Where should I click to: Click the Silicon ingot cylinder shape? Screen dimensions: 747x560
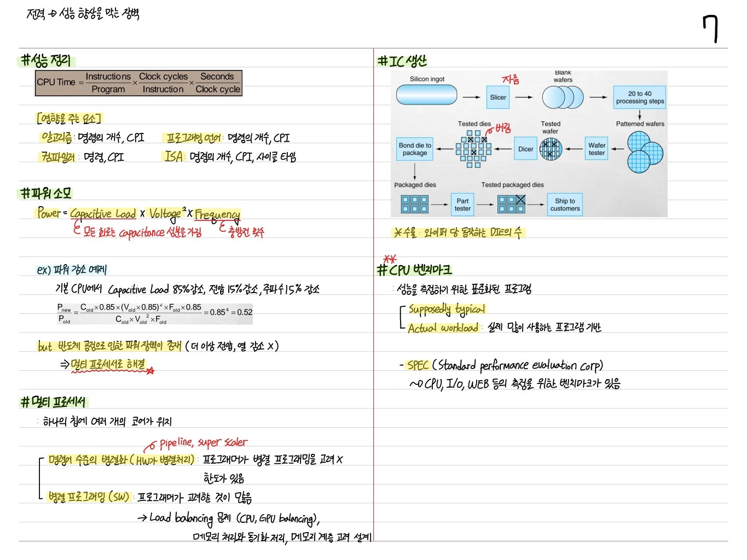tap(426, 95)
